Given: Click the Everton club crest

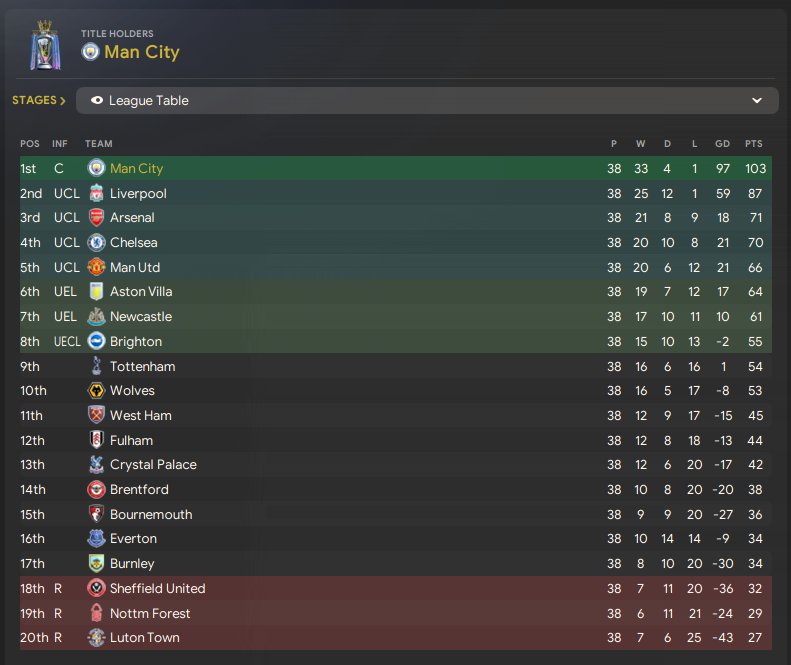Looking at the screenshot, I should point(96,539).
